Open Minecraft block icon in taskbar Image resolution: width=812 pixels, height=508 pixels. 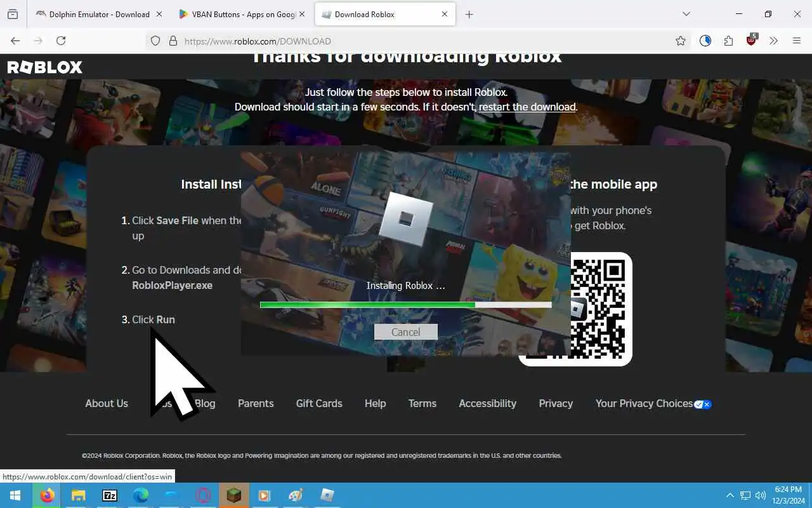pyautogui.click(x=234, y=495)
